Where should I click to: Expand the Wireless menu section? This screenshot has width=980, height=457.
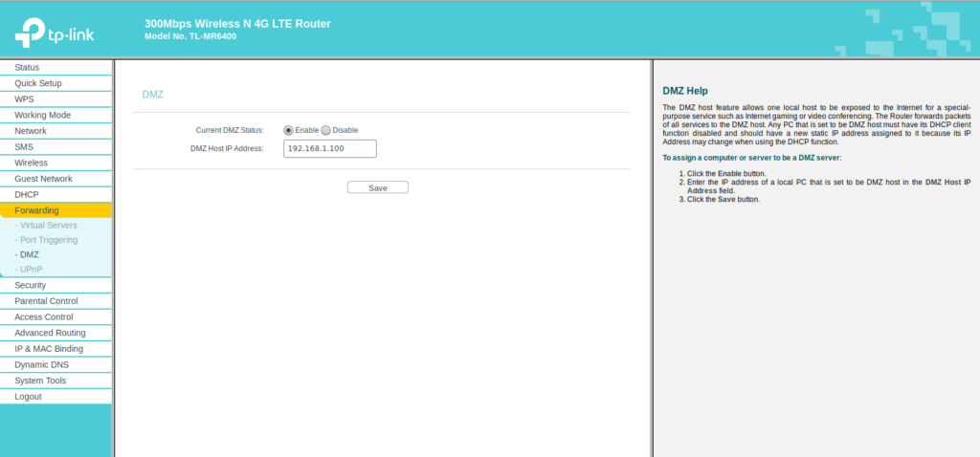(x=32, y=163)
